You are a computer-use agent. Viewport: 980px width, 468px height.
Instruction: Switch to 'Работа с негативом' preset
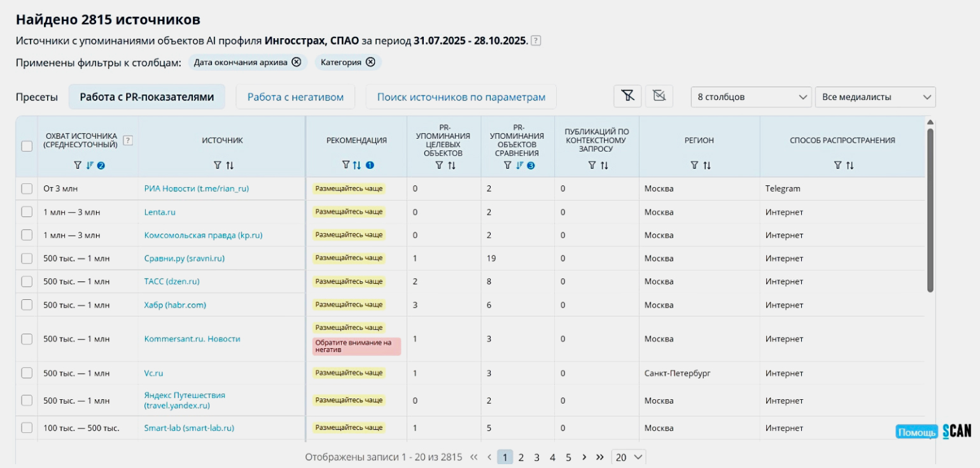295,97
